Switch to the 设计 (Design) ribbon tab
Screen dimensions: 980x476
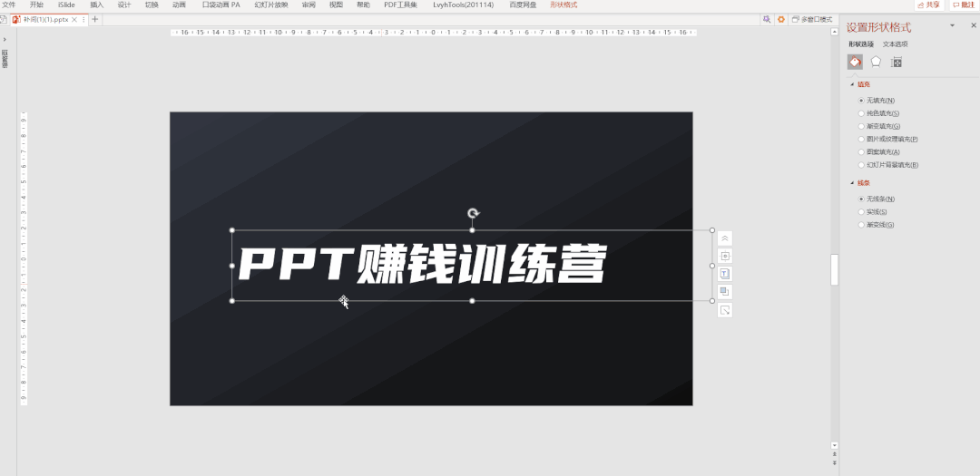pyautogui.click(x=123, y=5)
